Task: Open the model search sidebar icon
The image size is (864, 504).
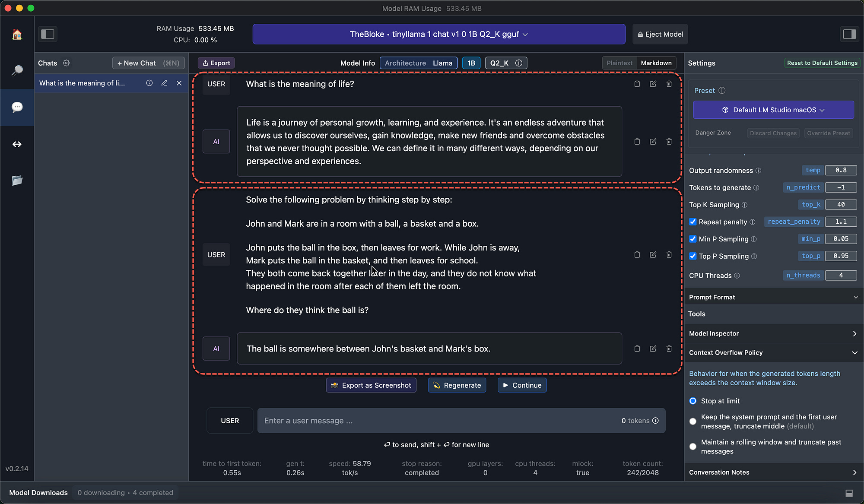Action: [x=17, y=70]
